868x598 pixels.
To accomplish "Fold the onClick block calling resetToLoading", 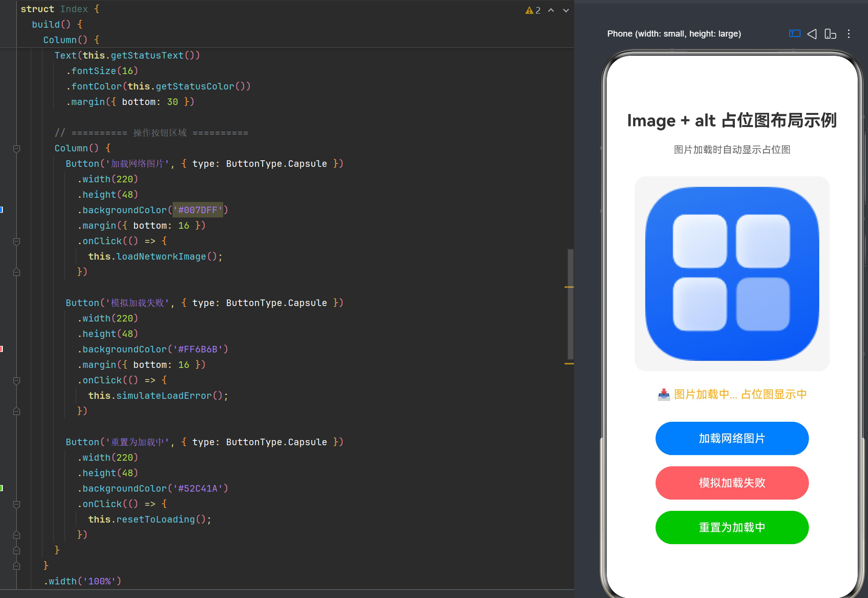I will click(x=16, y=504).
